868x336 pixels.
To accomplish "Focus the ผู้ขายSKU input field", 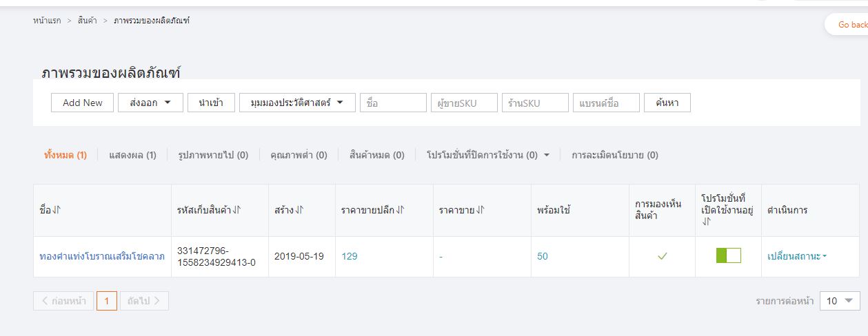I will click(x=464, y=103).
